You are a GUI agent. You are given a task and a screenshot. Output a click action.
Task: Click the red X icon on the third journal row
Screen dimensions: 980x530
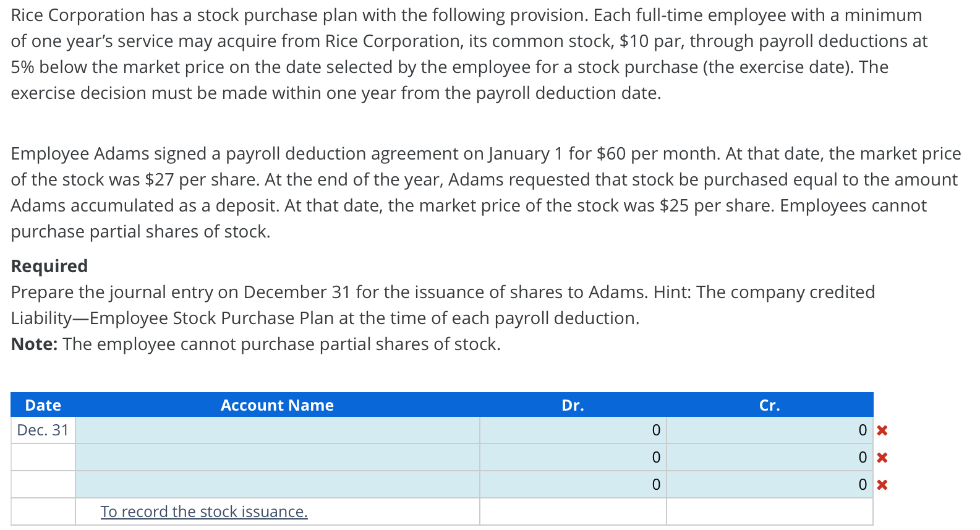[x=882, y=485]
